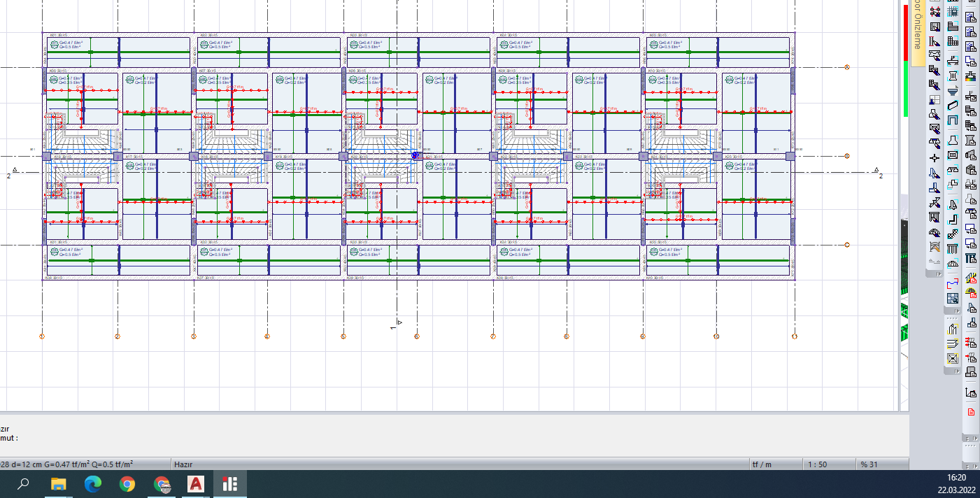980x498 pixels.
Task: Click the coordinate axes report icon
Action: (x=971, y=392)
